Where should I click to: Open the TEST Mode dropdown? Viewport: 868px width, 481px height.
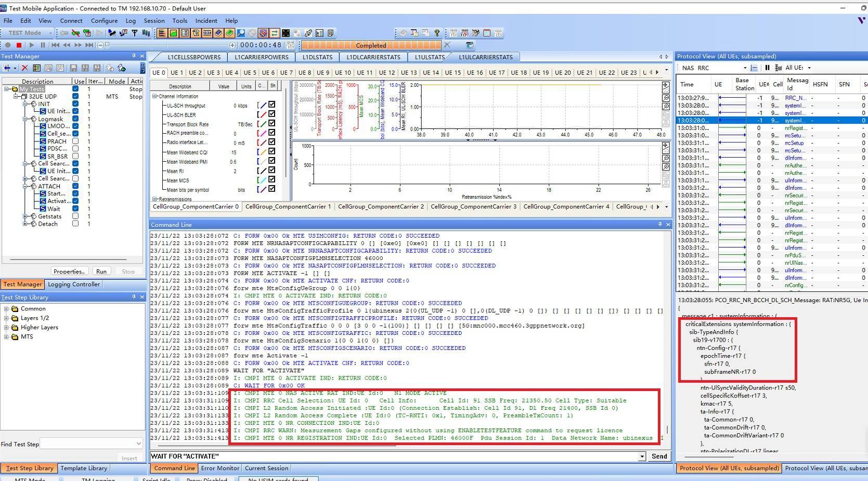[x=50, y=33]
